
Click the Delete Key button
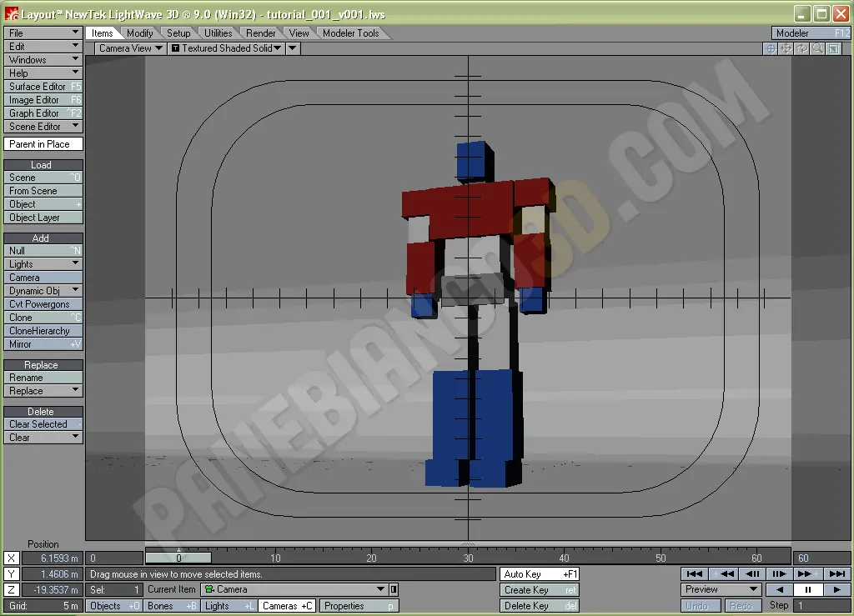(540, 606)
